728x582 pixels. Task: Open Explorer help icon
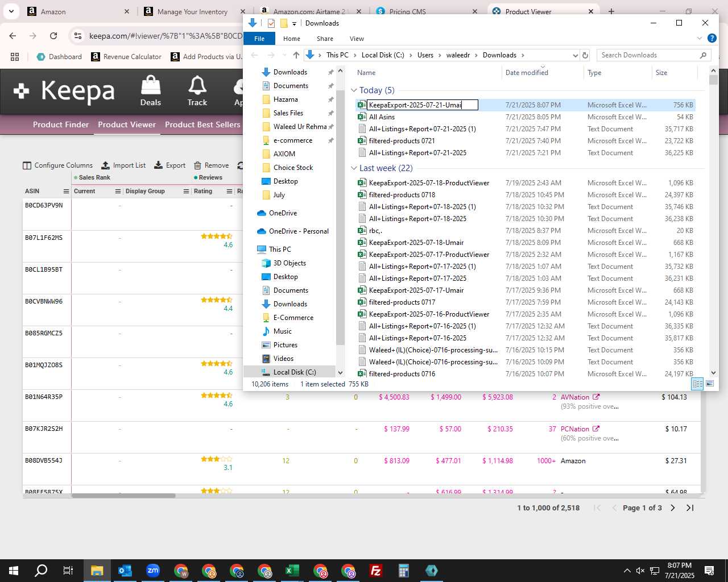pos(712,39)
